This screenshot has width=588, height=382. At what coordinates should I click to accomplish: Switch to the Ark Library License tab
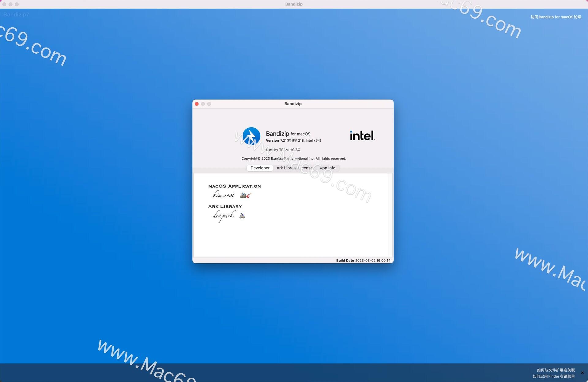pyautogui.click(x=294, y=168)
